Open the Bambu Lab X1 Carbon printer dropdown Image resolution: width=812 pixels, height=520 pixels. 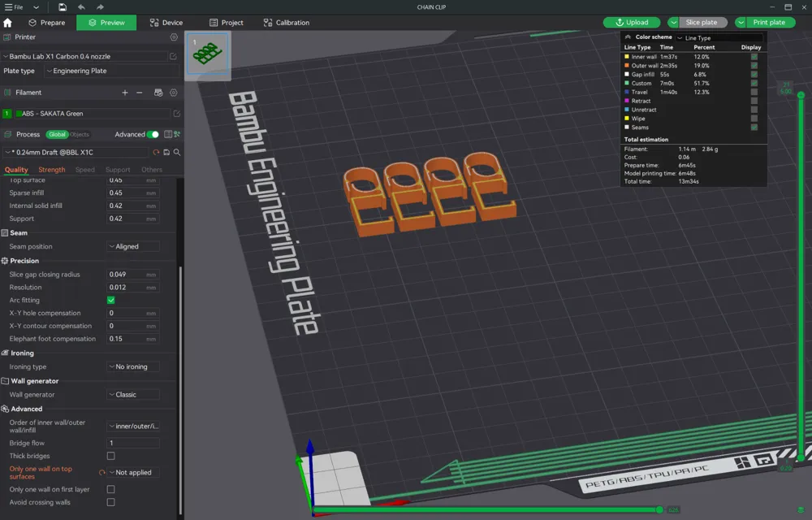coord(84,56)
